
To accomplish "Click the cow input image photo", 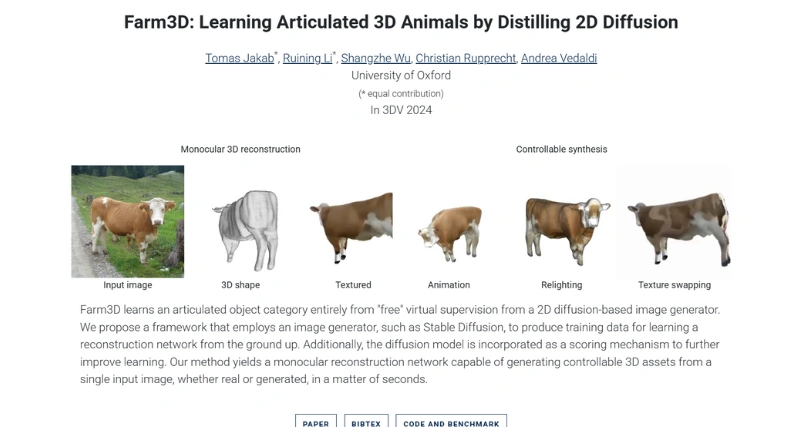I will pyautogui.click(x=127, y=221).
